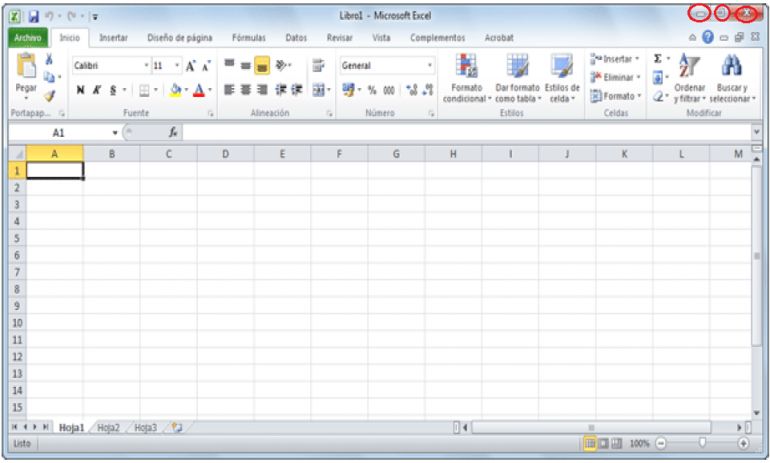The height and width of the screenshot is (463, 770).
Task: Click the Pegar paste icon
Action: 26,65
